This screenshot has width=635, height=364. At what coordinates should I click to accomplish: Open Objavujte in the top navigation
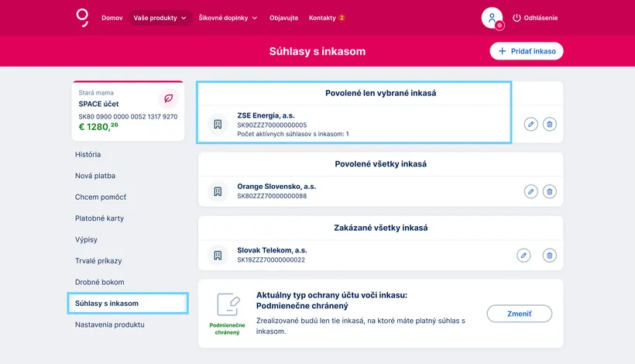click(283, 18)
